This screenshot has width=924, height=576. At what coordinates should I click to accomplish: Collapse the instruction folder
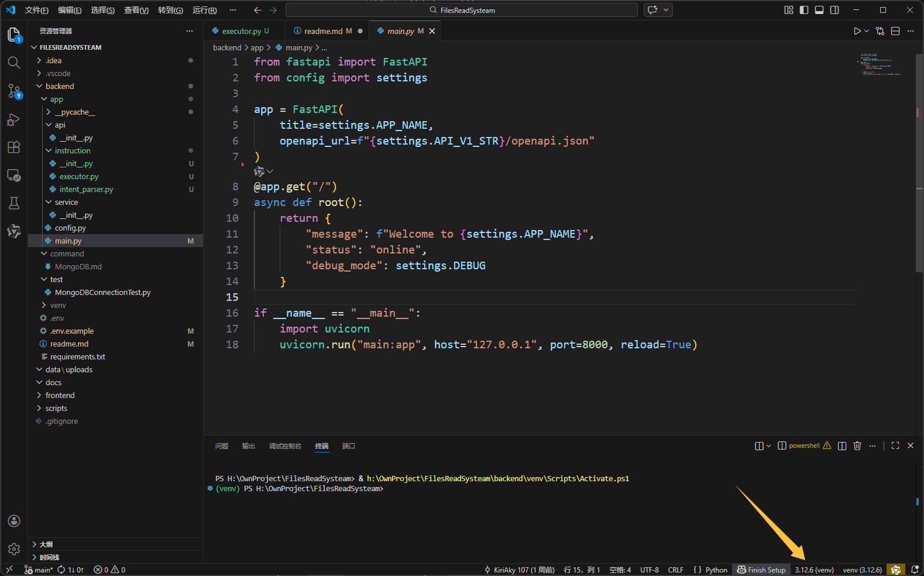tap(72, 151)
